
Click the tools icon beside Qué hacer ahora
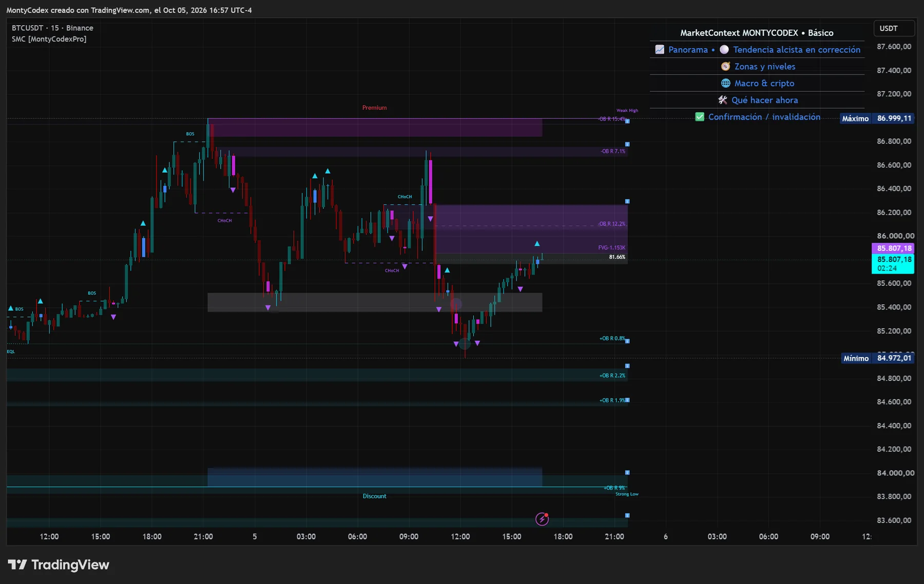pyautogui.click(x=723, y=100)
